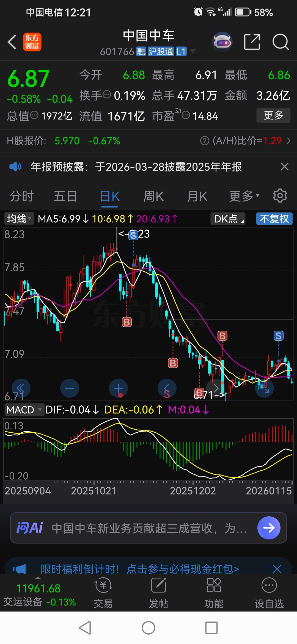Viewport: 297px width, 644px height.
Task: Tap Android home navigation button
Action: click(x=148, y=628)
